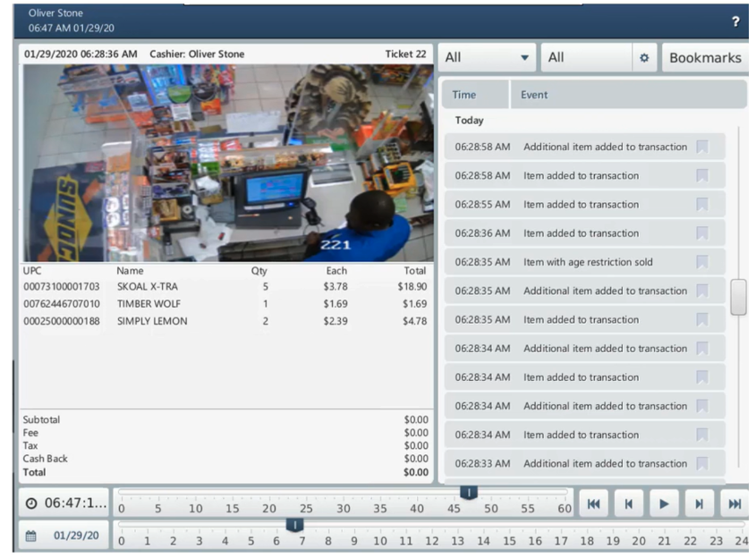Switch to the Bookmarks view

tap(706, 57)
